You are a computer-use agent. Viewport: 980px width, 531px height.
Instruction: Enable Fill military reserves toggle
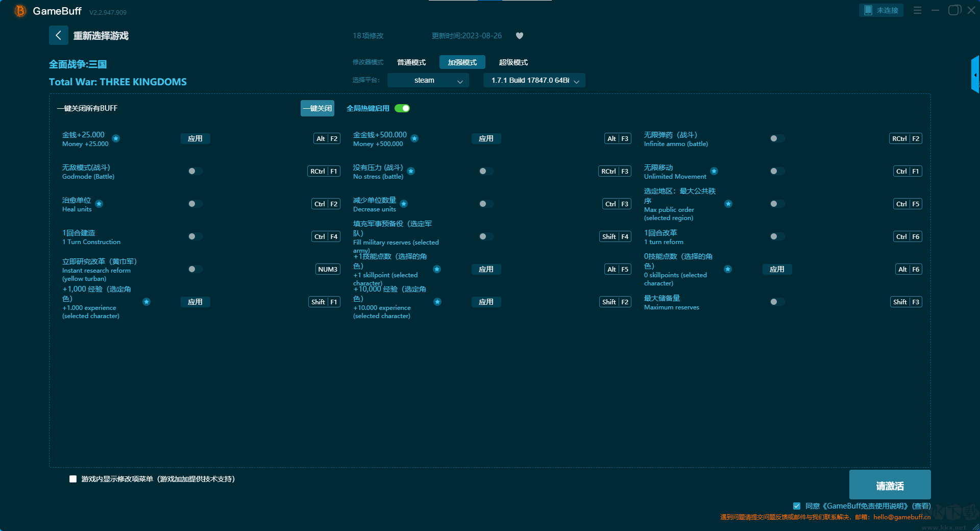pos(486,236)
